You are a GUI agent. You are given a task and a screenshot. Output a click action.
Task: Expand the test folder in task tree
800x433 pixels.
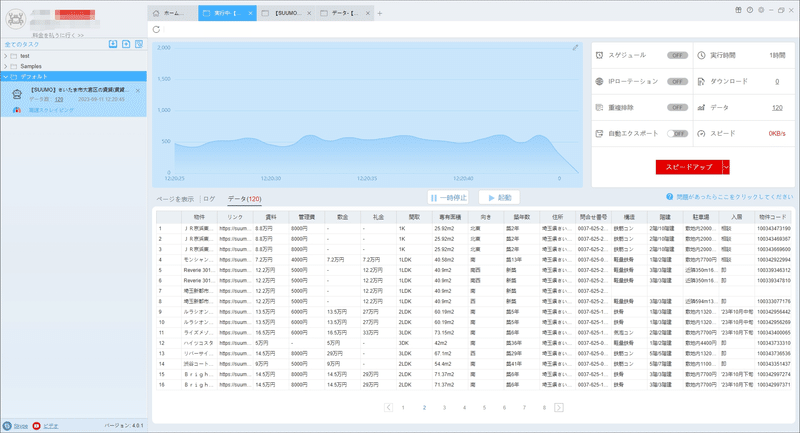click(6, 56)
